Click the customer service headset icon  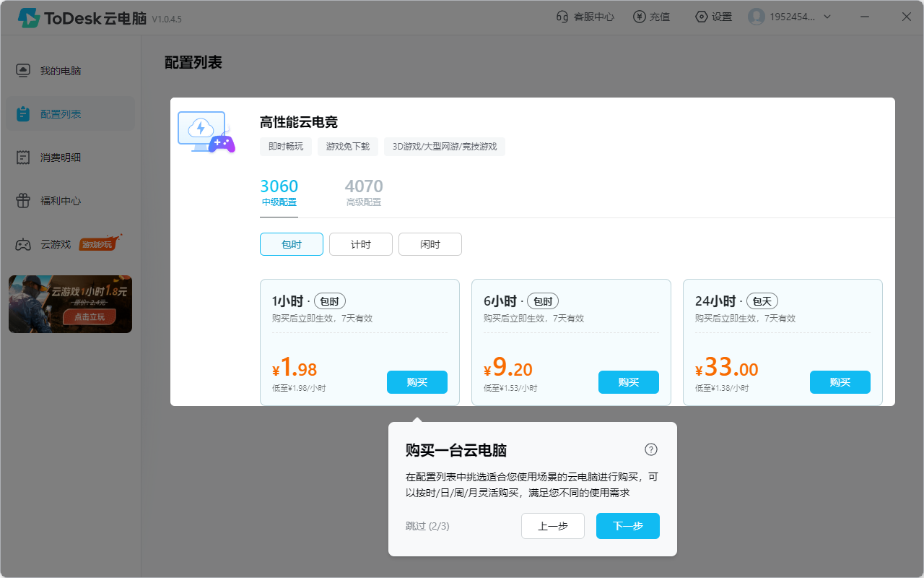point(562,17)
